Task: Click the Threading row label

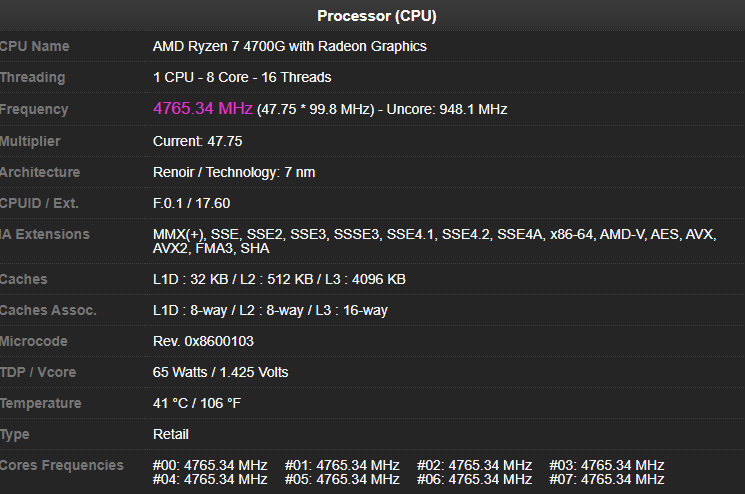Action: (33, 77)
